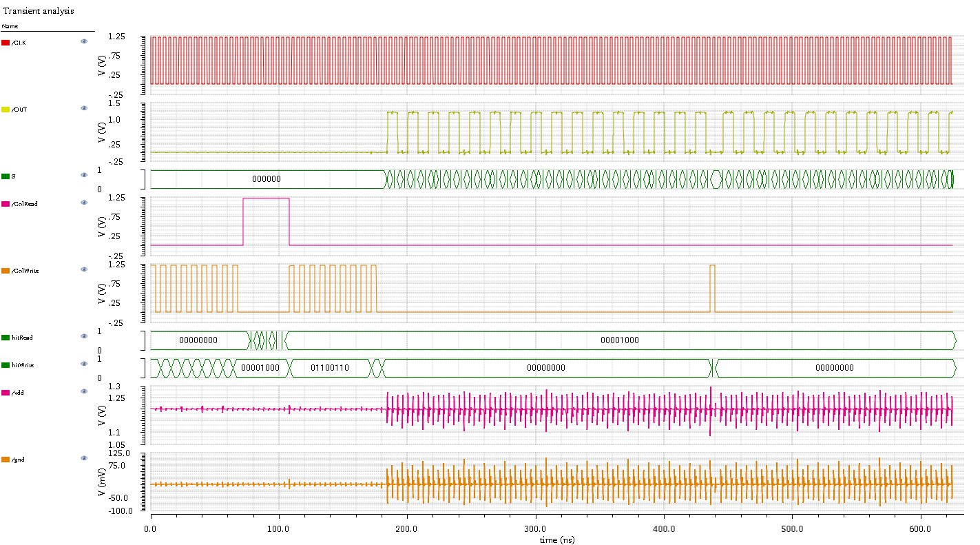
Task: Click the orange swatch beside /ColWrite
Action: (x=6, y=271)
